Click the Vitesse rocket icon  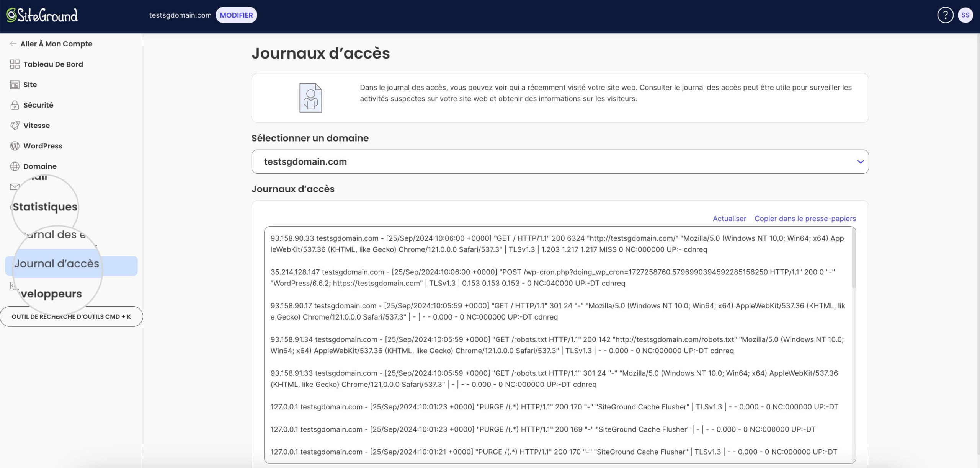click(15, 126)
